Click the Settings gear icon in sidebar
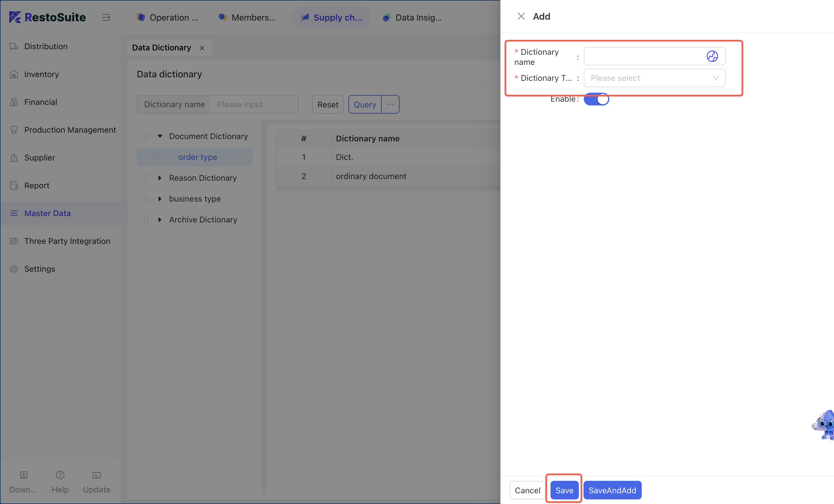The height and width of the screenshot is (504, 834). [14, 269]
